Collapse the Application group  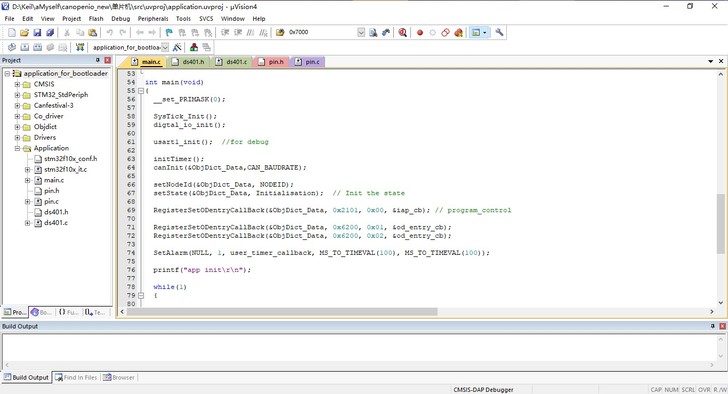pos(17,149)
